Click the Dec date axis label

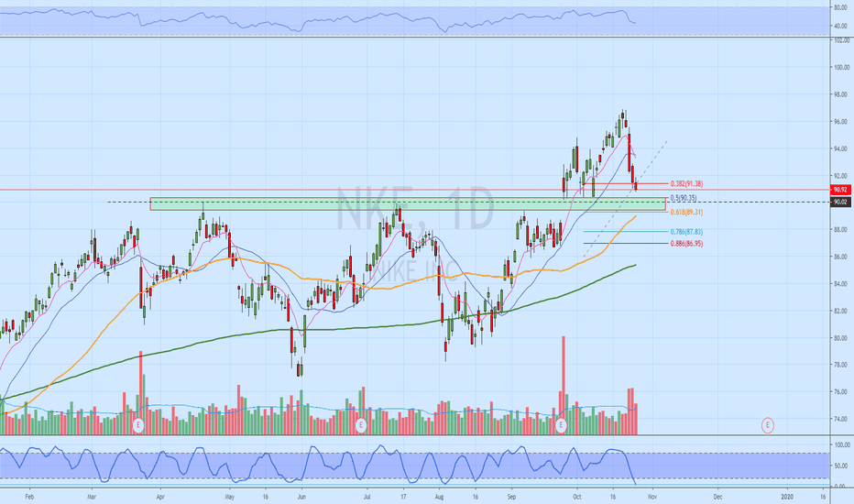point(718,497)
